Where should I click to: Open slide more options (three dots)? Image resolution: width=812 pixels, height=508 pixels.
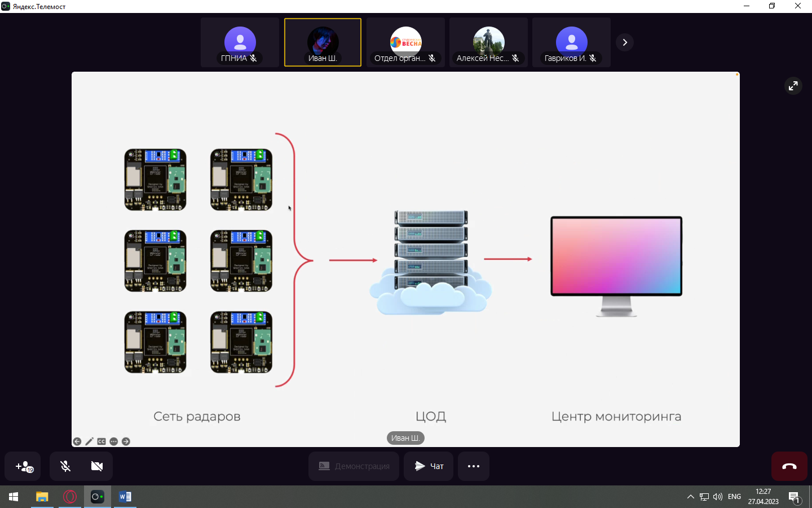113,441
